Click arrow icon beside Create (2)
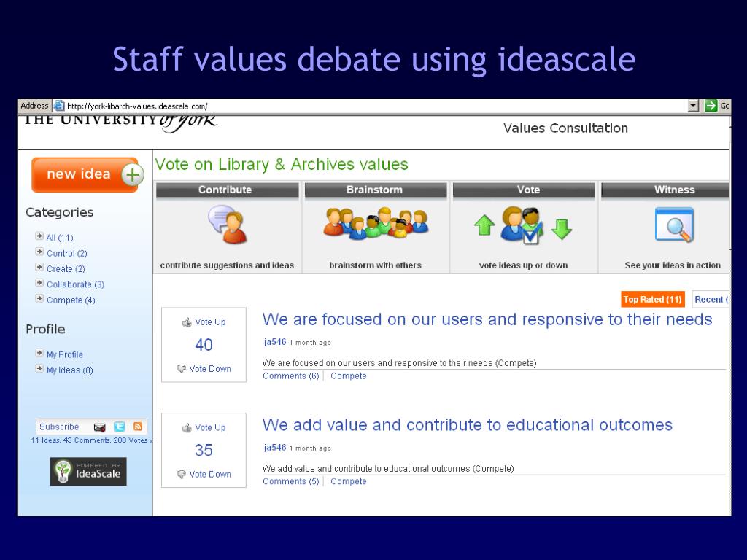Viewport: 747px width, 560px height. [x=39, y=267]
